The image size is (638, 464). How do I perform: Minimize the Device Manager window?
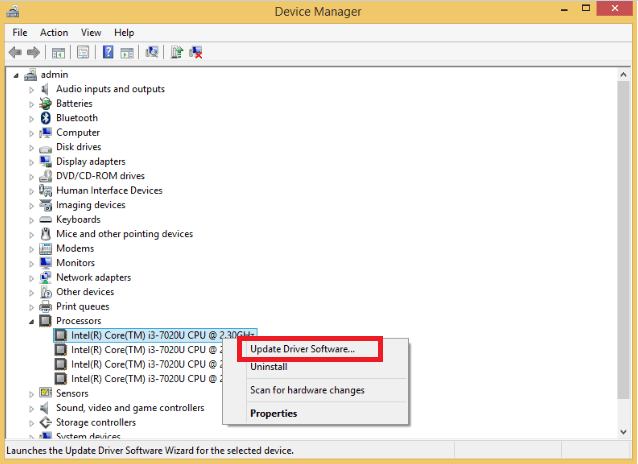point(564,9)
